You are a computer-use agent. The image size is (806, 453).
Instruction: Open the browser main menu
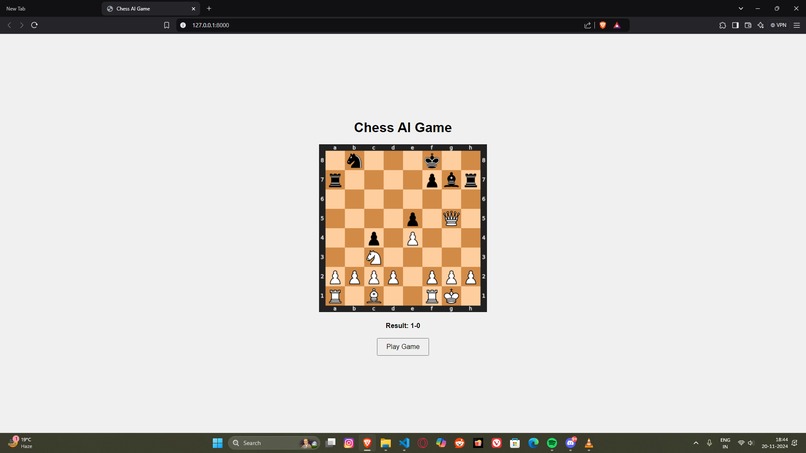[x=796, y=25]
